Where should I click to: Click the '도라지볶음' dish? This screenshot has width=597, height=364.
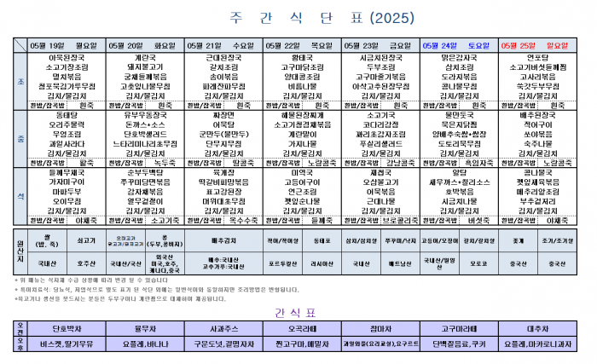tap(459, 77)
